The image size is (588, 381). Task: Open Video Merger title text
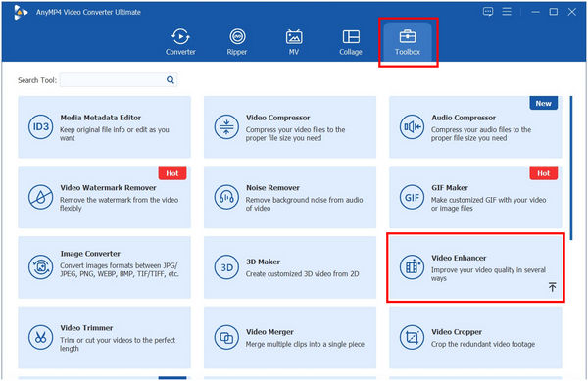point(269,332)
